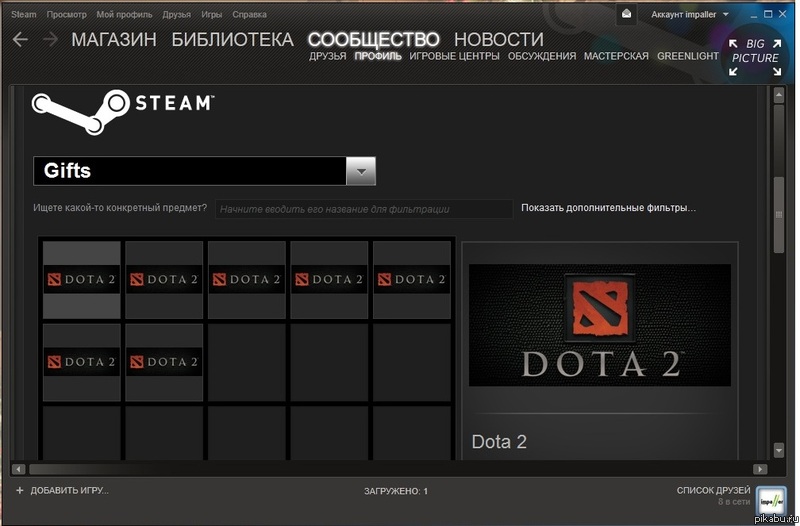Click the back navigation arrow
The width and height of the screenshot is (800, 526).
[20, 40]
